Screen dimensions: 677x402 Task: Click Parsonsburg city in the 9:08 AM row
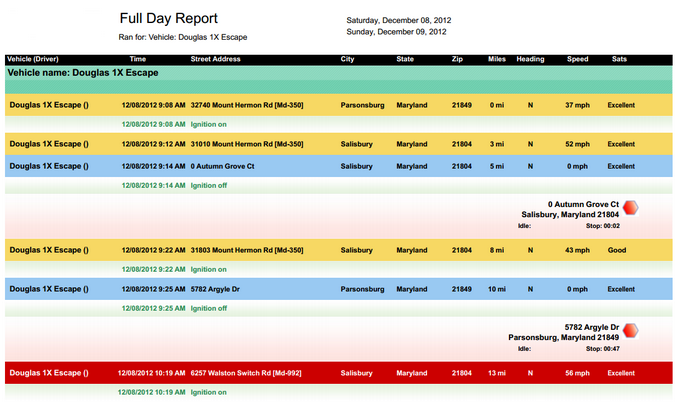coord(362,105)
